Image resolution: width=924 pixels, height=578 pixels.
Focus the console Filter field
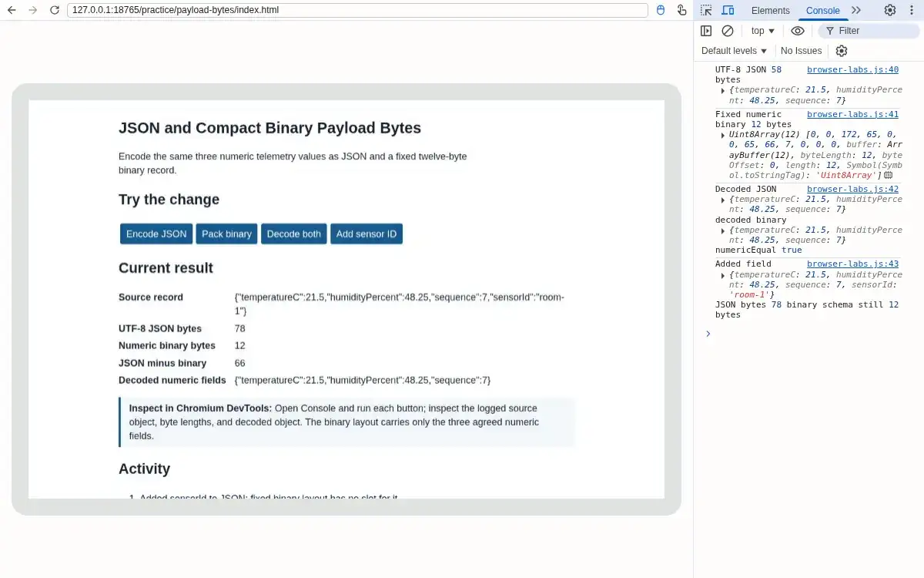coord(869,31)
